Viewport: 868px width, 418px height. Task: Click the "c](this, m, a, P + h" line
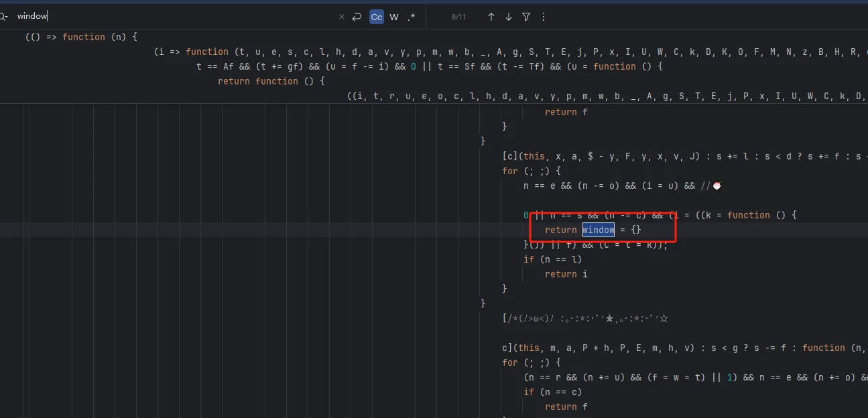(x=685, y=348)
